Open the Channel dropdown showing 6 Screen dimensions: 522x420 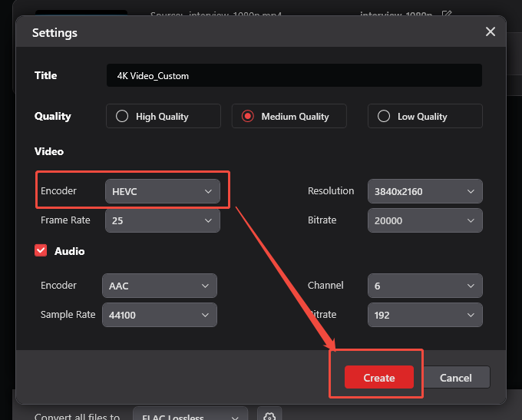[x=425, y=286]
